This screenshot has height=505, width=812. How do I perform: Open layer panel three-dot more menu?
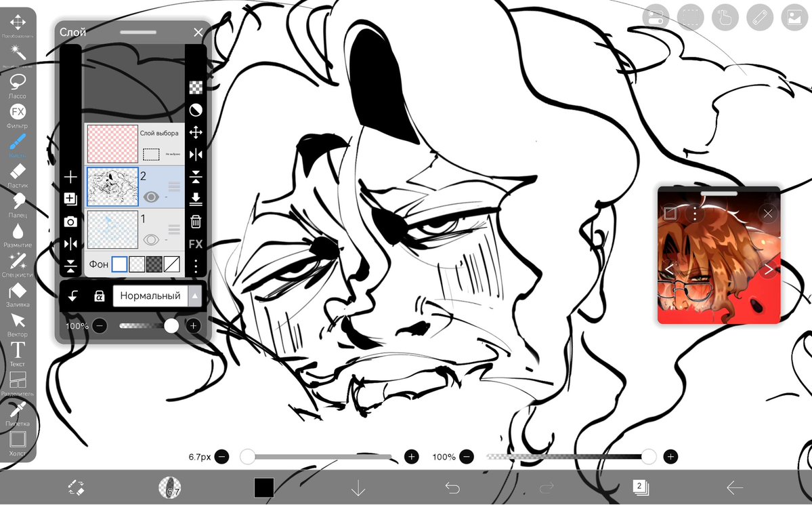[x=196, y=266]
